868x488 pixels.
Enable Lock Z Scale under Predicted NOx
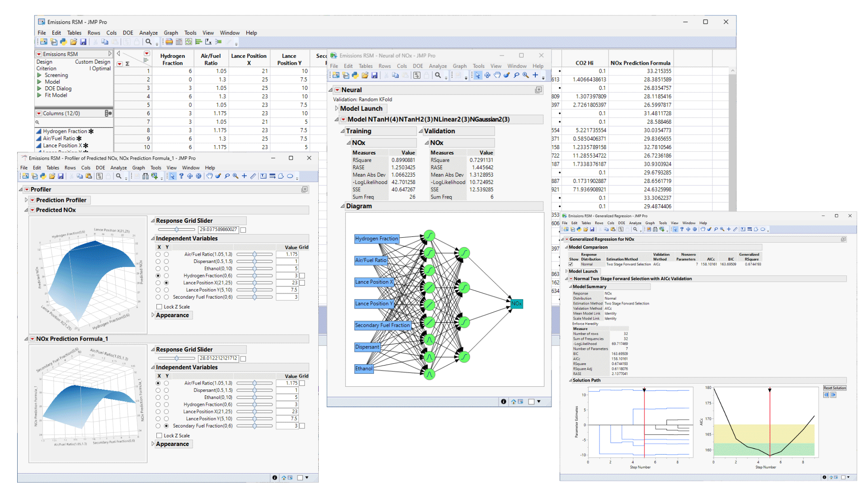(x=159, y=307)
